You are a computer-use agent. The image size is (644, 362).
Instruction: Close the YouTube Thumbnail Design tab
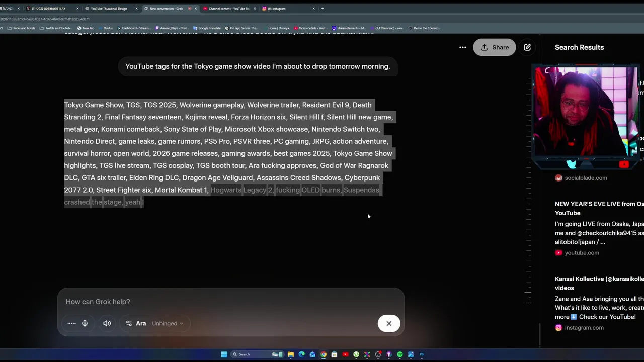pos(136,9)
